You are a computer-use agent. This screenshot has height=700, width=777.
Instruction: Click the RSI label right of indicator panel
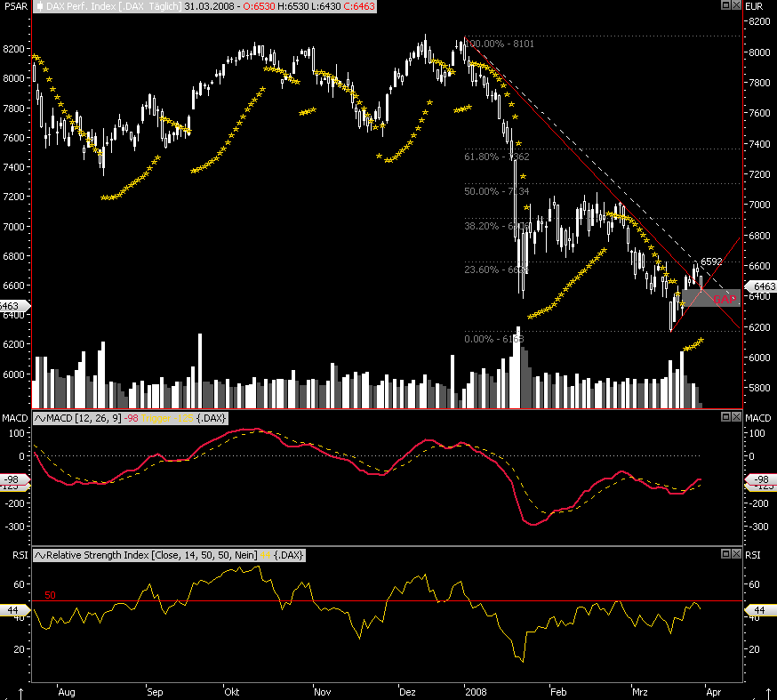click(753, 555)
